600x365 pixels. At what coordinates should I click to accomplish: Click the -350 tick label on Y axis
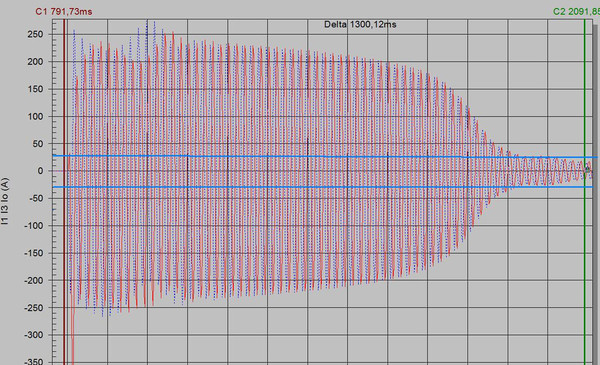(x=34, y=362)
